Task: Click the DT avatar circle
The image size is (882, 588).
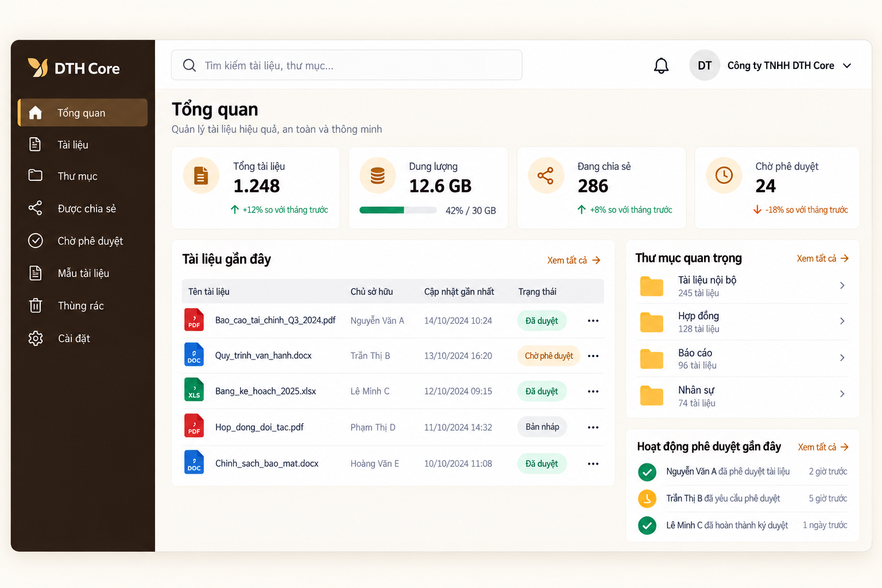Action: pos(705,65)
